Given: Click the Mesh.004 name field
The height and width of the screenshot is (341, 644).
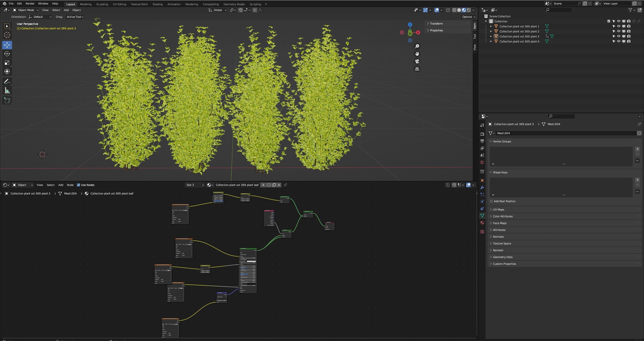Looking at the screenshot, I should pyautogui.click(x=566, y=133).
